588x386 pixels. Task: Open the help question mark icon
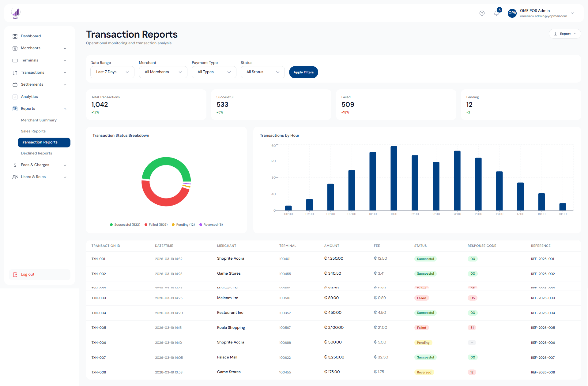[x=482, y=13]
